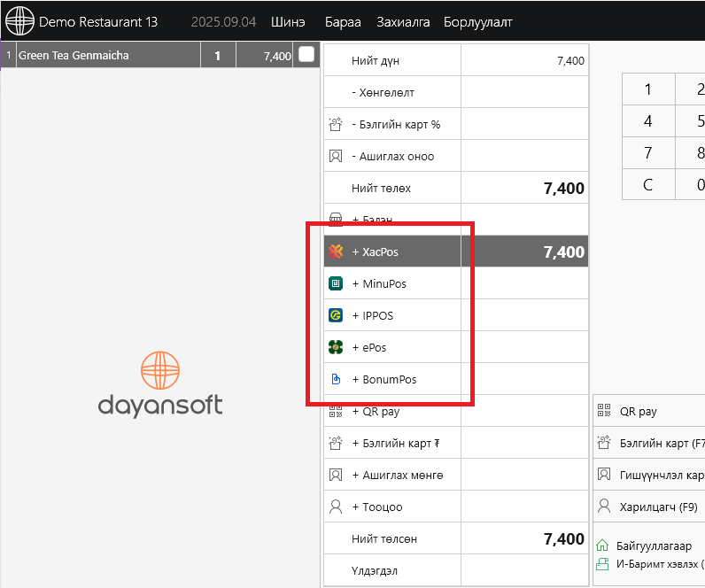The width and height of the screenshot is (705, 588).
Task: Click numpad key 4
Action: point(648,121)
